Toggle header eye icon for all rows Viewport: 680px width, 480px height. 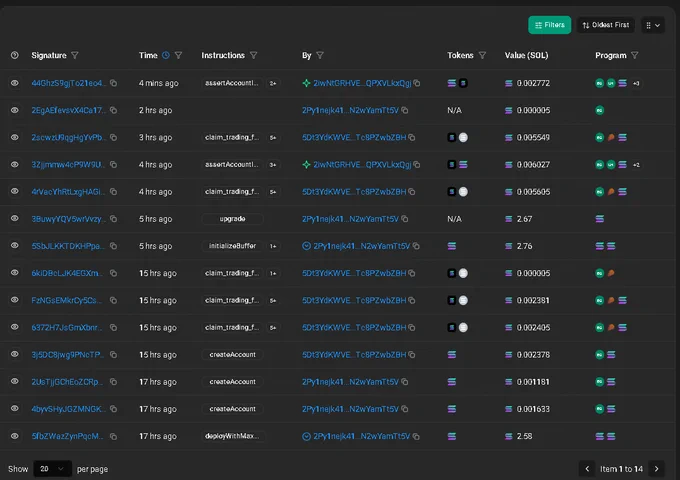(15, 55)
